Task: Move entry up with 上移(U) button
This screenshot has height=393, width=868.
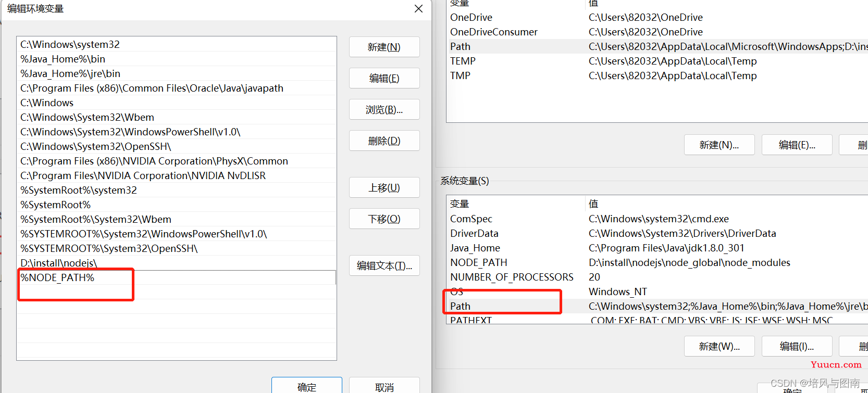Action: [x=384, y=187]
